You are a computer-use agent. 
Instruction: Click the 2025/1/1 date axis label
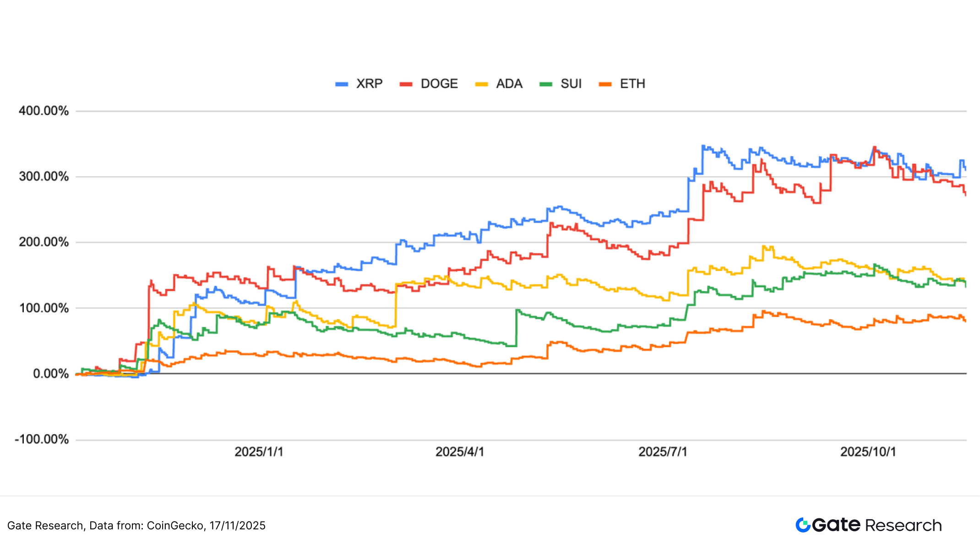pos(259,452)
